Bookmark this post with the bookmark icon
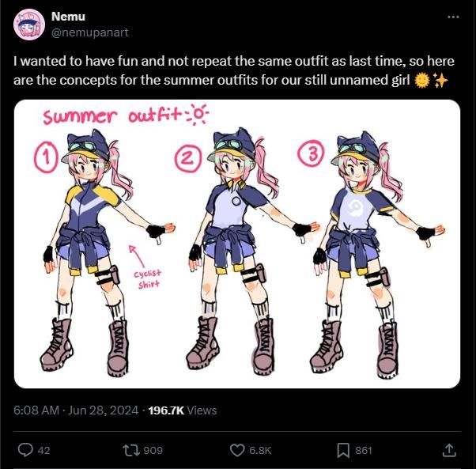Screen dimensions: 476x469 click(343, 450)
